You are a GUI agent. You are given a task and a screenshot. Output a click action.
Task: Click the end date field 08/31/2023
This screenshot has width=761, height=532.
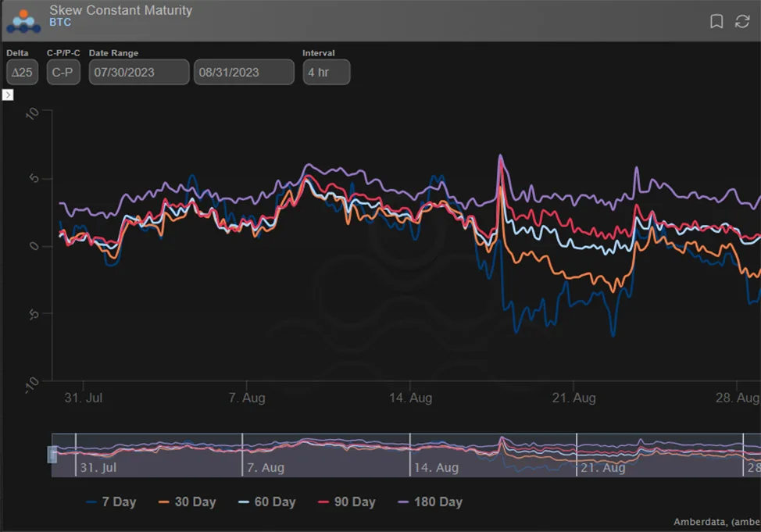[244, 73]
